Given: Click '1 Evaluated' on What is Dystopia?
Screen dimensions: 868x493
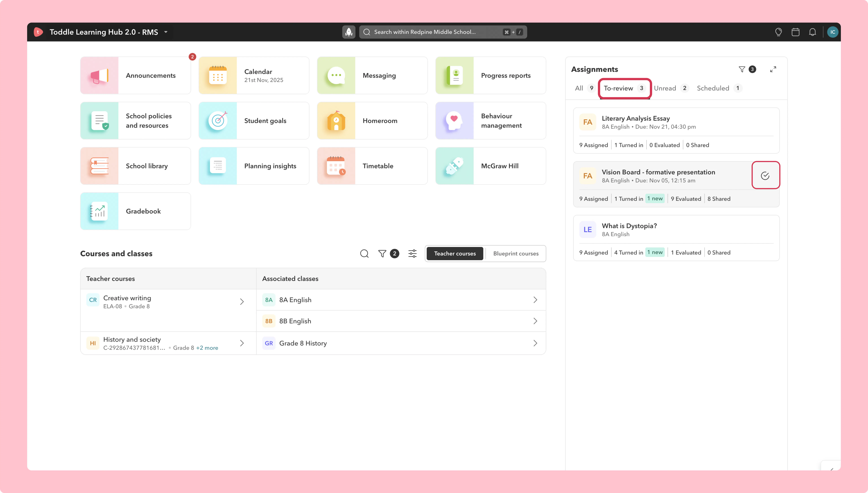Looking at the screenshot, I should click(x=686, y=253).
